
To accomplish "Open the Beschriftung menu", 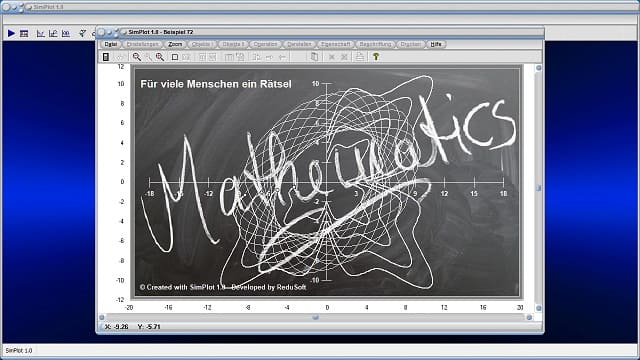I will click(376, 44).
